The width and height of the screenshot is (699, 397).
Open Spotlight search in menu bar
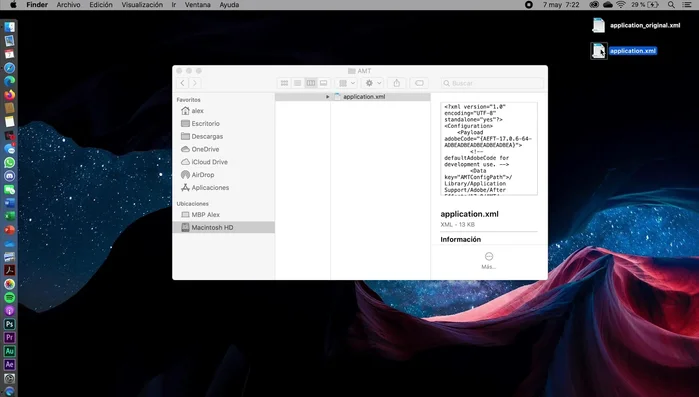click(x=671, y=5)
